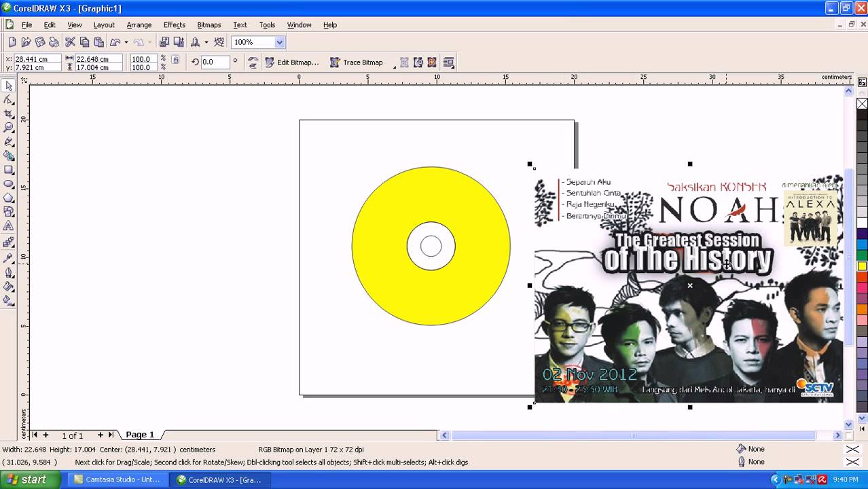Click the Import icon
This screenshot has height=489, width=868.
pos(164,42)
